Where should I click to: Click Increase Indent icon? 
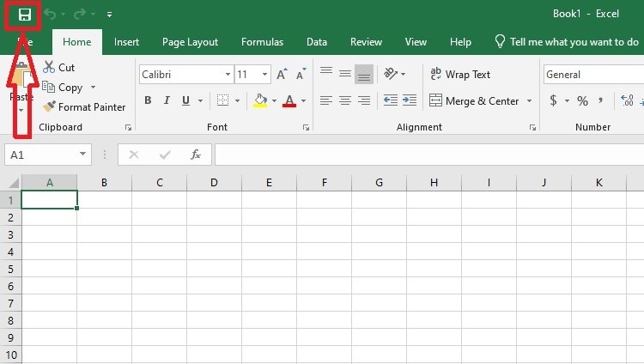point(410,100)
